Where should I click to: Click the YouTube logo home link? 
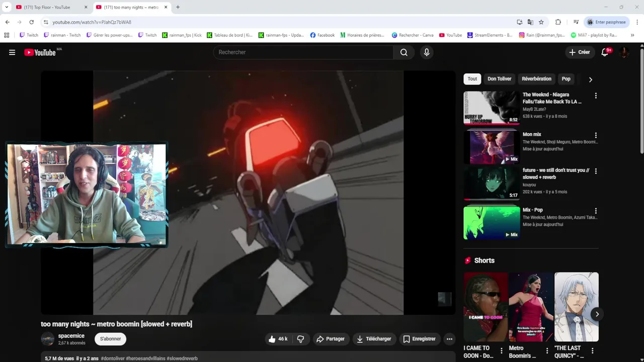[40, 52]
